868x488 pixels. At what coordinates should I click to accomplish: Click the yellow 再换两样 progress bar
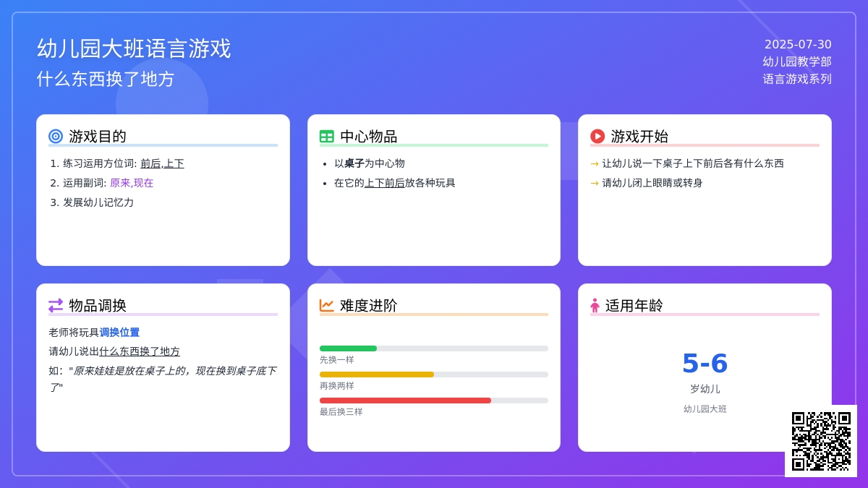pos(377,374)
